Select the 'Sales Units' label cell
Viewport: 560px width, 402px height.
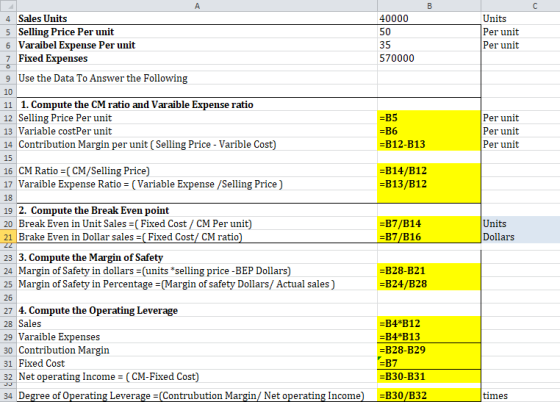[197, 18]
